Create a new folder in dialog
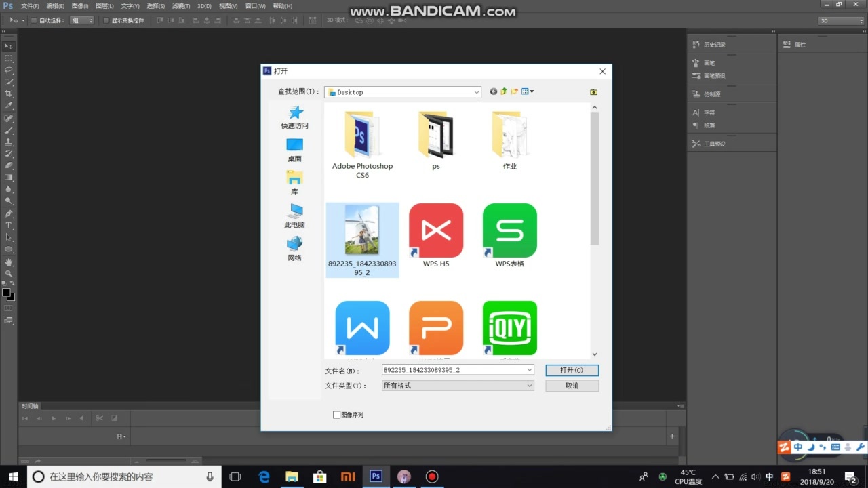 pos(515,91)
